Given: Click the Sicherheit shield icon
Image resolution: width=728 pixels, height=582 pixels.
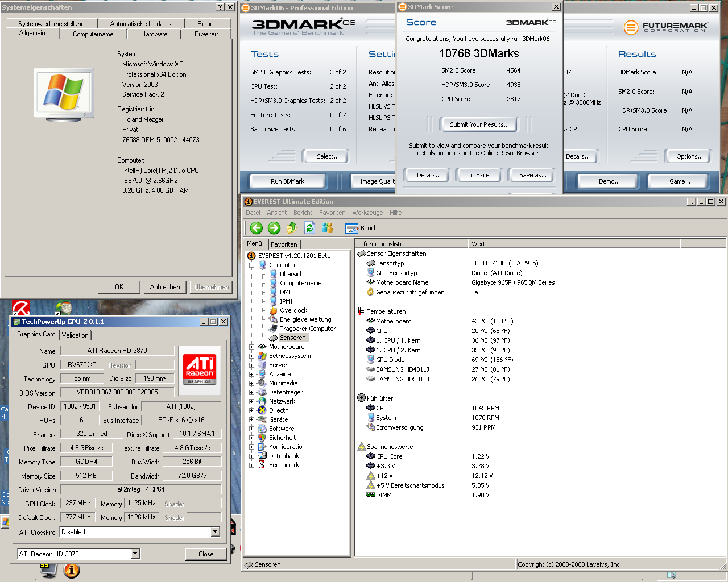Looking at the screenshot, I should point(262,438).
